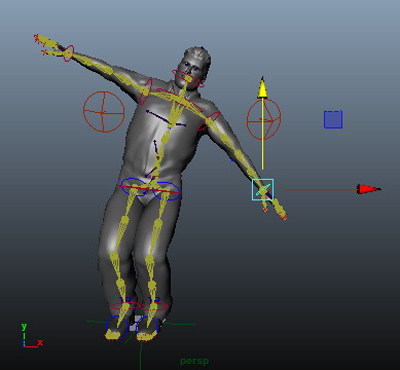This screenshot has height=370, width=400.
Task: Select red crosshair circle control beside raised arm
Action: tap(104, 112)
